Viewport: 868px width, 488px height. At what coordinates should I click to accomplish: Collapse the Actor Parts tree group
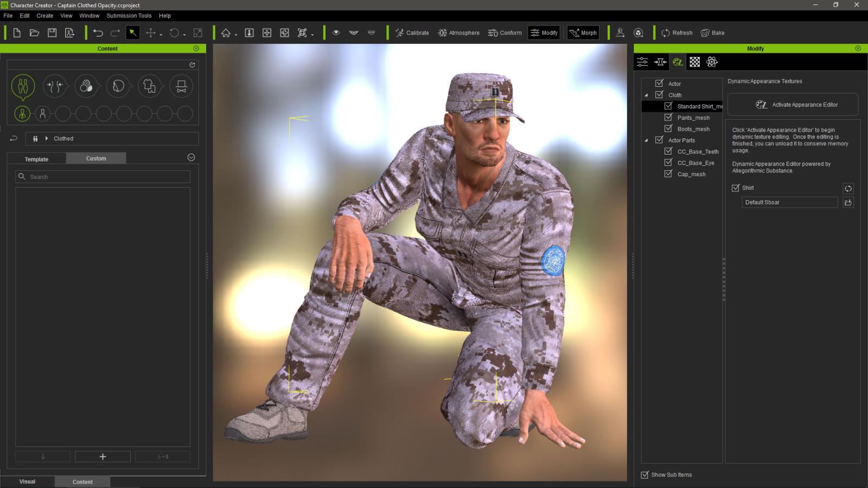[646, 140]
